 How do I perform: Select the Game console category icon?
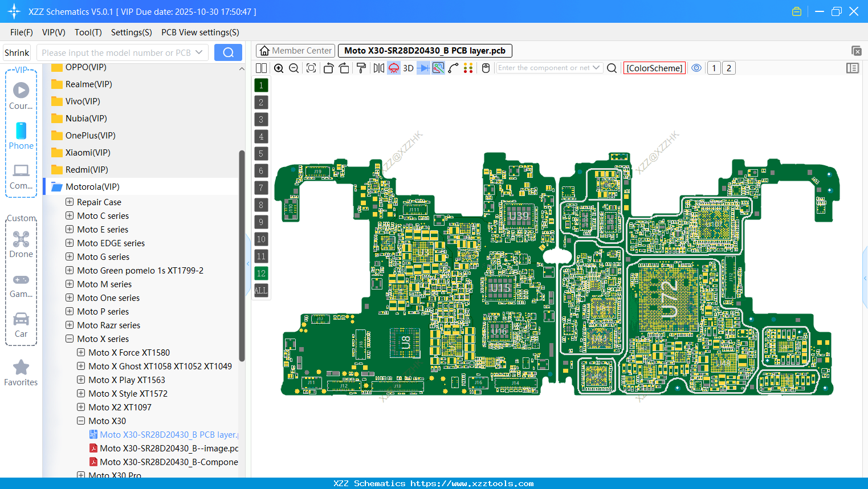pyautogui.click(x=21, y=285)
